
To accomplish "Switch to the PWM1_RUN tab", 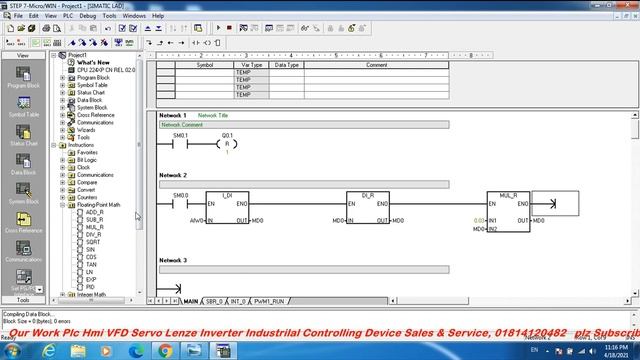I will [x=269, y=301].
